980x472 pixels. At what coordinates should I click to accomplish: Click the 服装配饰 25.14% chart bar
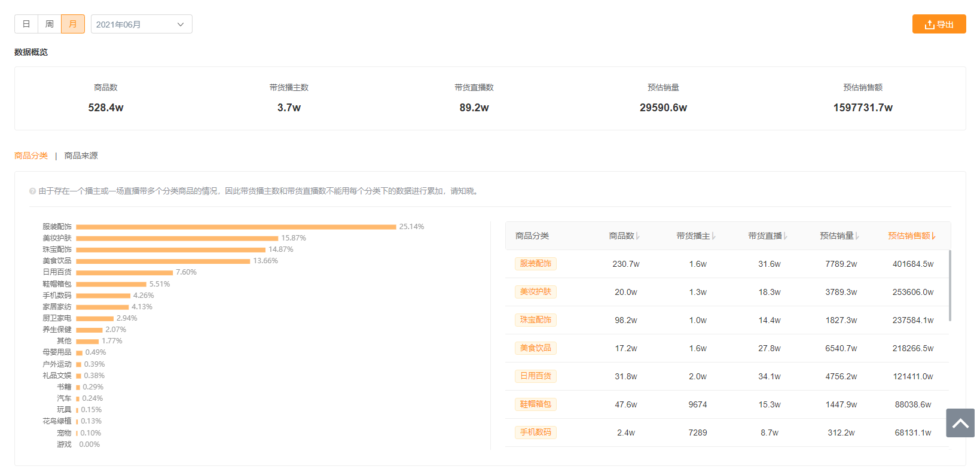pos(236,227)
